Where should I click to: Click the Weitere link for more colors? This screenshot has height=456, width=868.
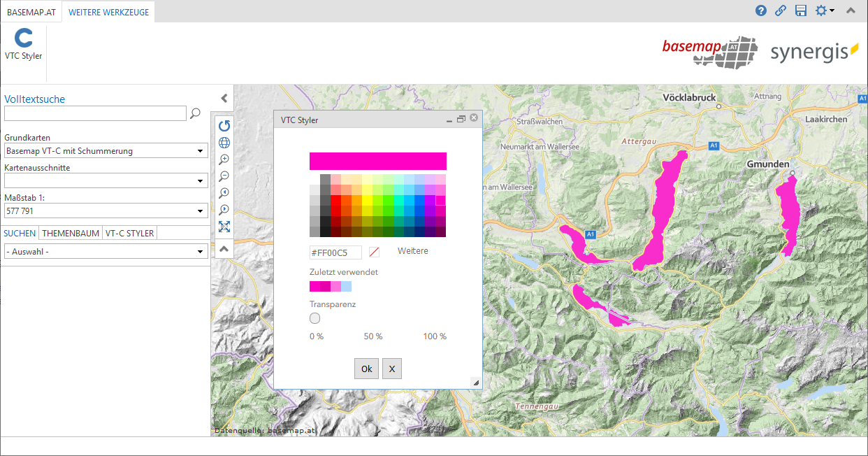click(412, 250)
